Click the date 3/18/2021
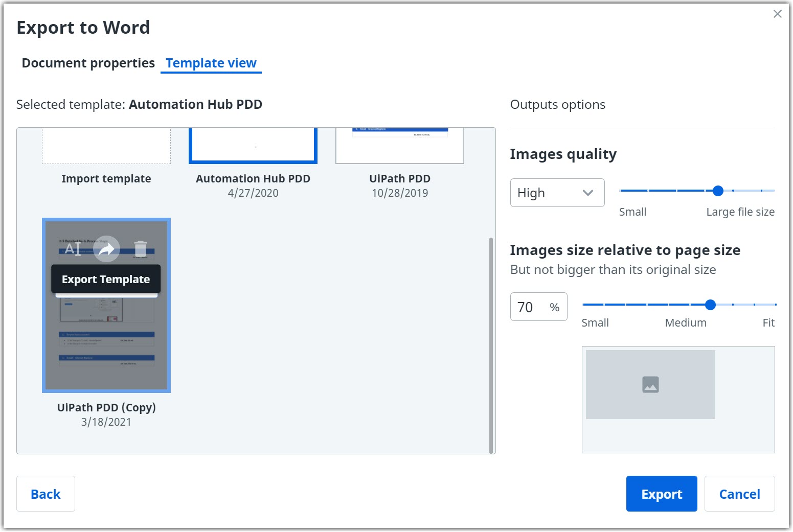The image size is (793, 532). (106, 422)
